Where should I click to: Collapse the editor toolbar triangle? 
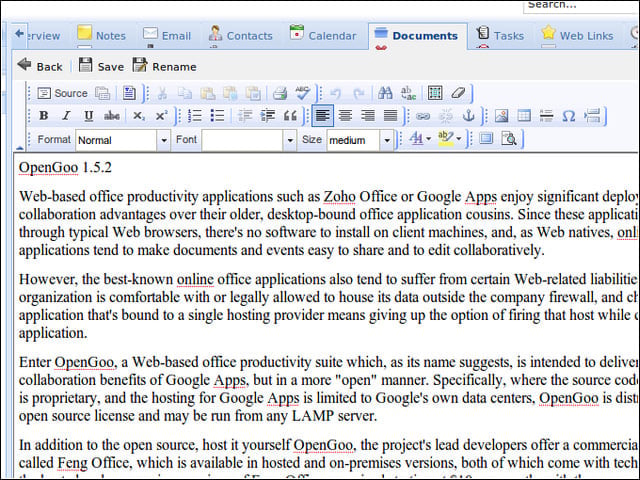pyautogui.click(x=20, y=147)
